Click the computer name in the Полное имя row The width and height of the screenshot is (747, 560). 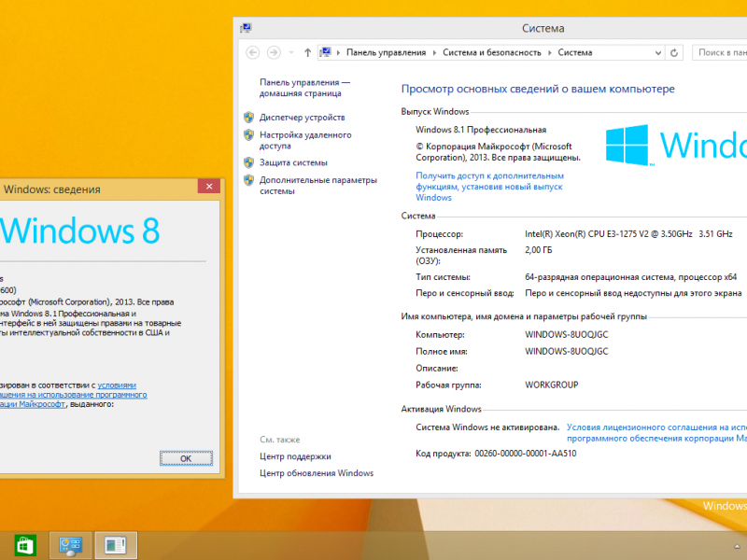(567, 351)
